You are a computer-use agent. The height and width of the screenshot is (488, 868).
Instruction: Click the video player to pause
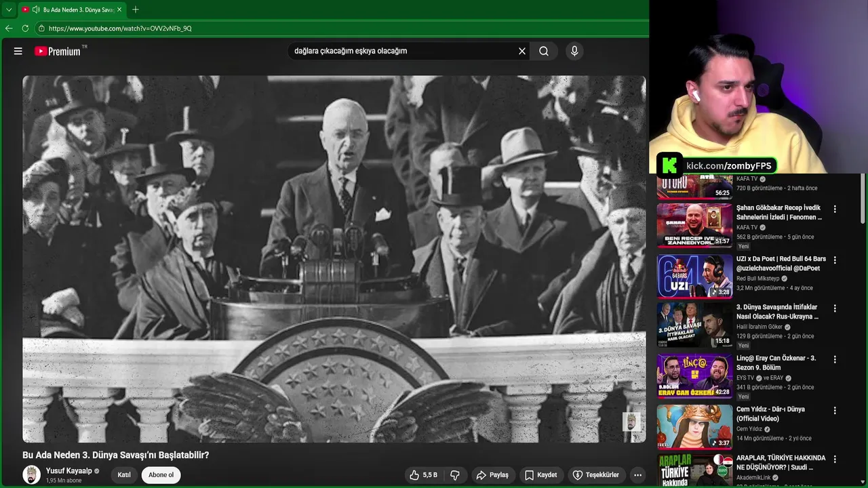point(334,259)
